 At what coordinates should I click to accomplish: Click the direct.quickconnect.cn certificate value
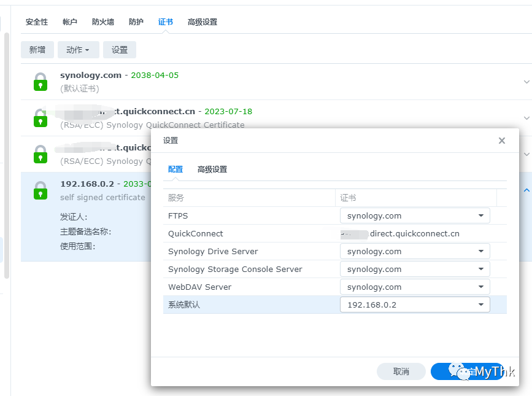pos(415,233)
